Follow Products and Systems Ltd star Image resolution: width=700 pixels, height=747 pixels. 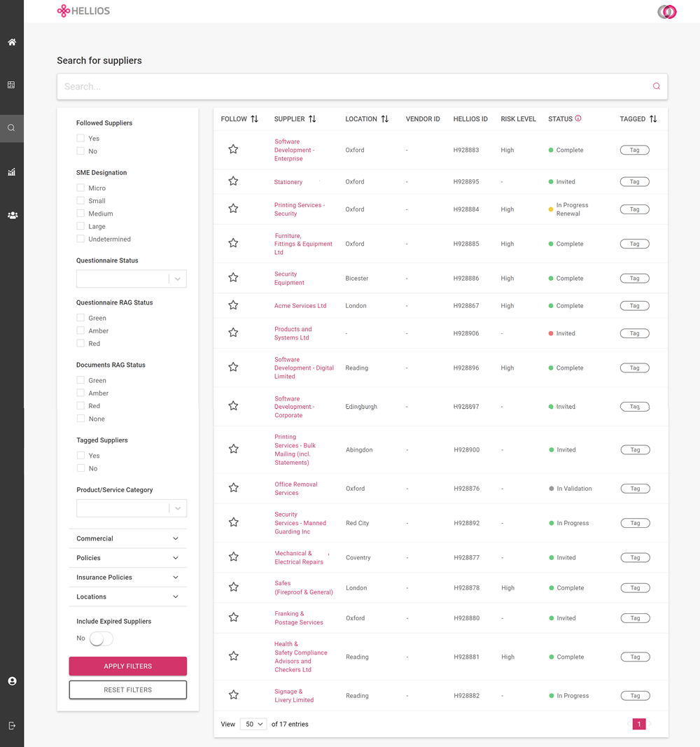[x=233, y=333]
